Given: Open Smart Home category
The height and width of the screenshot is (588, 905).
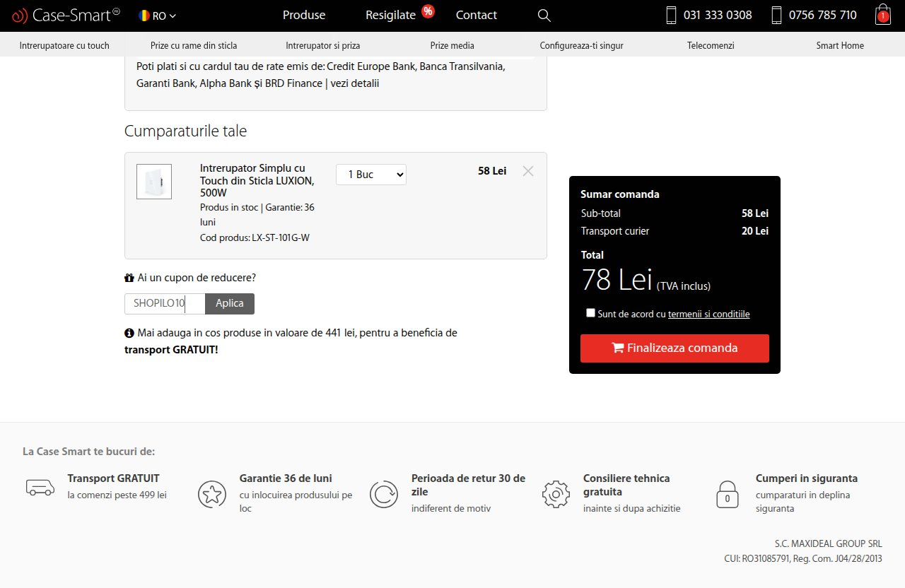Looking at the screenshot, I should tap(840, 45).
